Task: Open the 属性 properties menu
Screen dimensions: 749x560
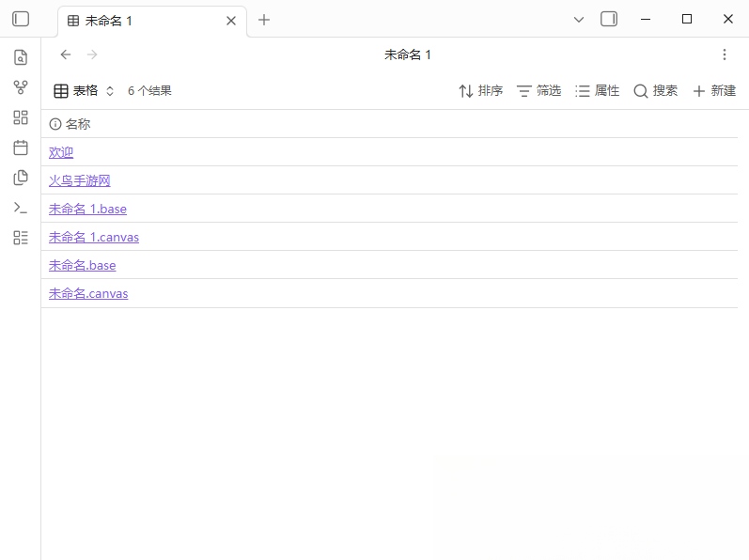Action: click(597, 91)
